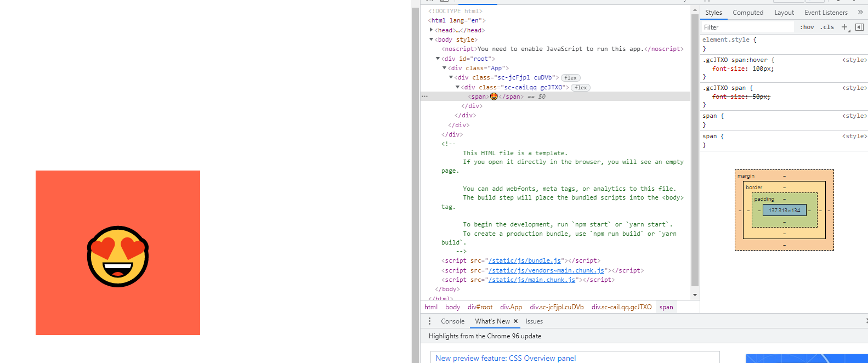Expand the head element node
The height and width of the screenshot is (363, 868).
pyautogui.click(x=431, y=30)
